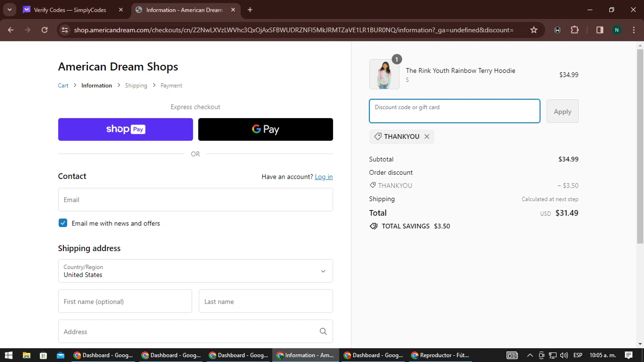Screen dimensions: 644x362
Task: Open the browser extensions puzzle icon
Action: [574, 30]
